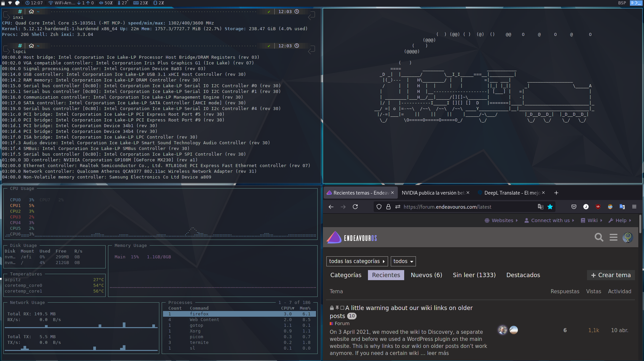Open the 'todas las categorías' dropdown
This screenshot has height=361, width=644.
[357, 261]
